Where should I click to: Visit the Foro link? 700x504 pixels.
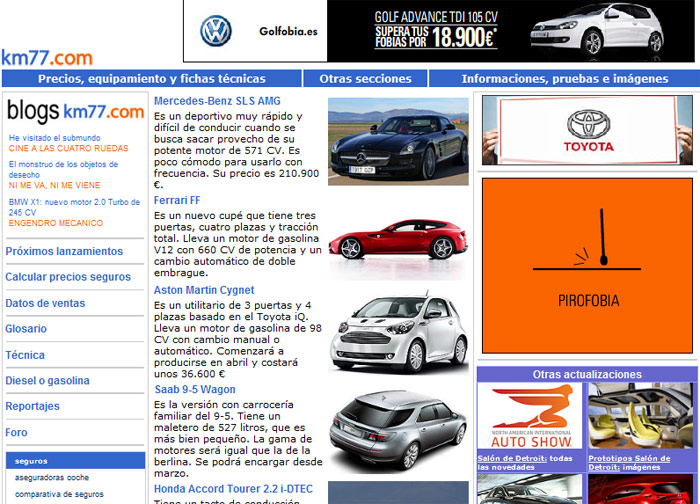pyautogui.click(x=16, y=432)
